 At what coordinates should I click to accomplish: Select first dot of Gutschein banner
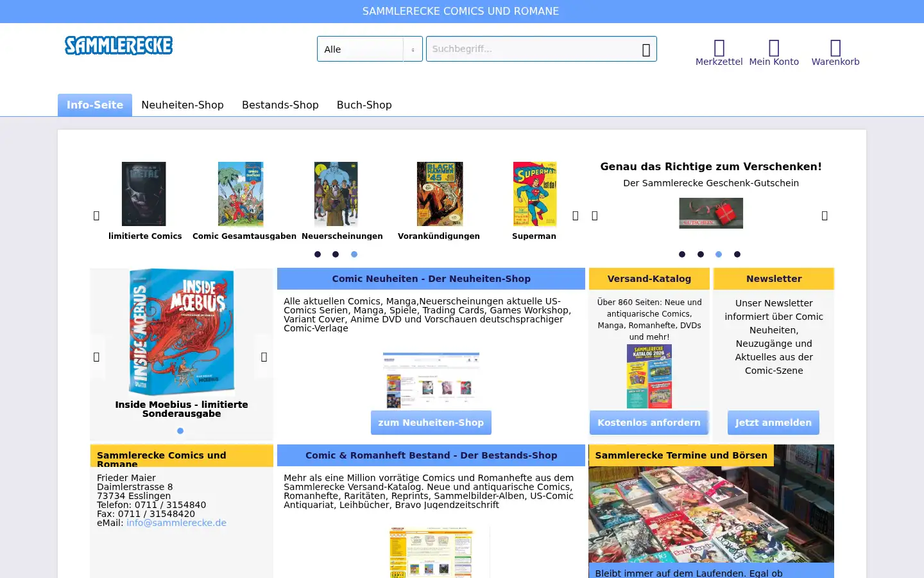pyautogui.click(x=682, y=254)
